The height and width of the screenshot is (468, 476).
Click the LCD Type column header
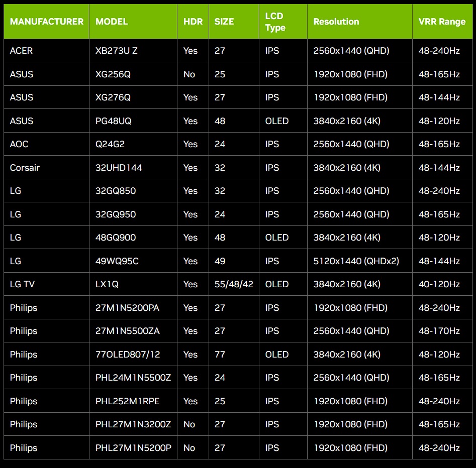click(x=283, y=22)
